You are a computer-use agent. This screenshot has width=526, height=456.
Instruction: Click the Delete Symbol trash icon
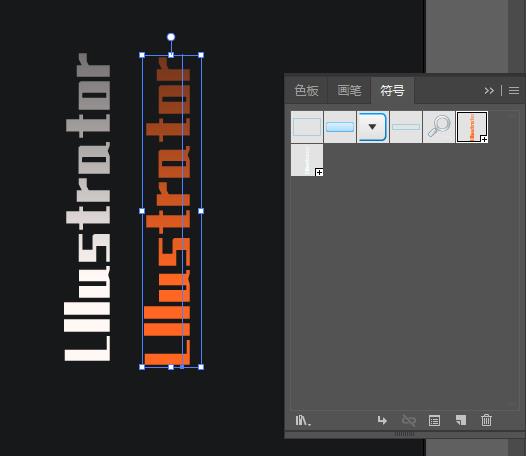(x=486, y=420)
